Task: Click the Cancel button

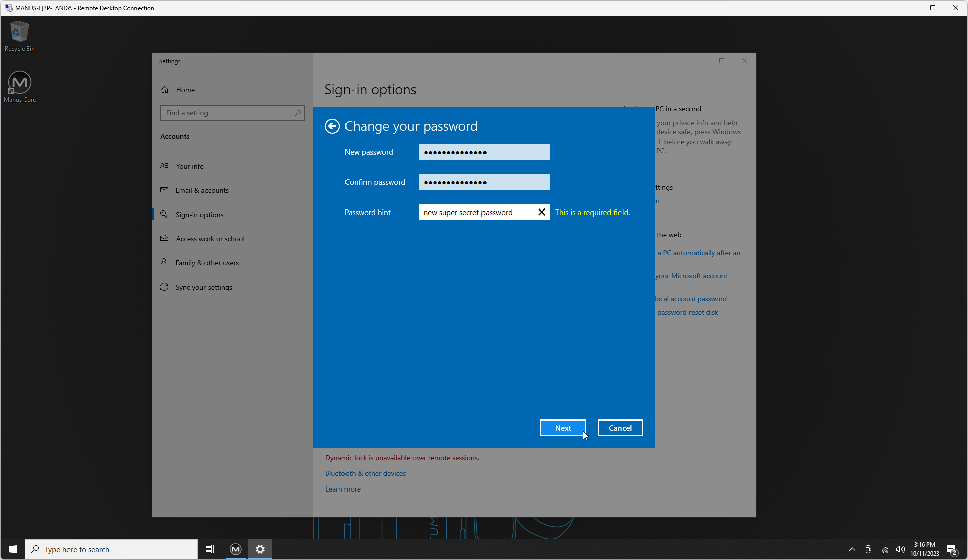Action: coord(620,428)
